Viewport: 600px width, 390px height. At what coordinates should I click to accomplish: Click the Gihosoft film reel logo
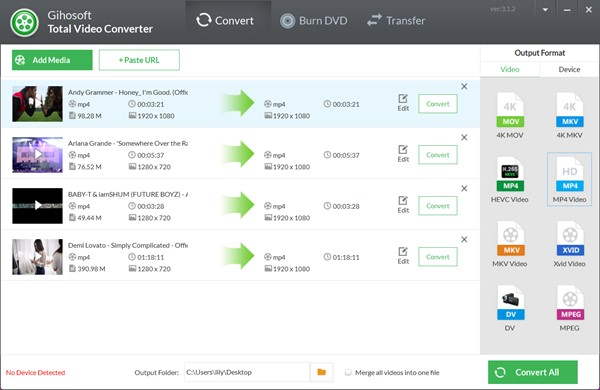pos(24,23)
